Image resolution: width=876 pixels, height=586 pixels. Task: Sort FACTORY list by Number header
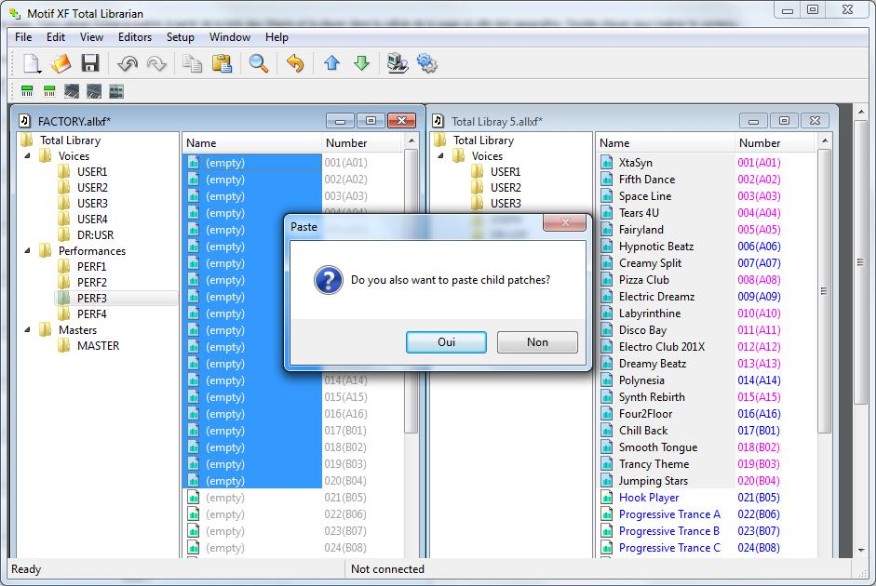point(362,143)
